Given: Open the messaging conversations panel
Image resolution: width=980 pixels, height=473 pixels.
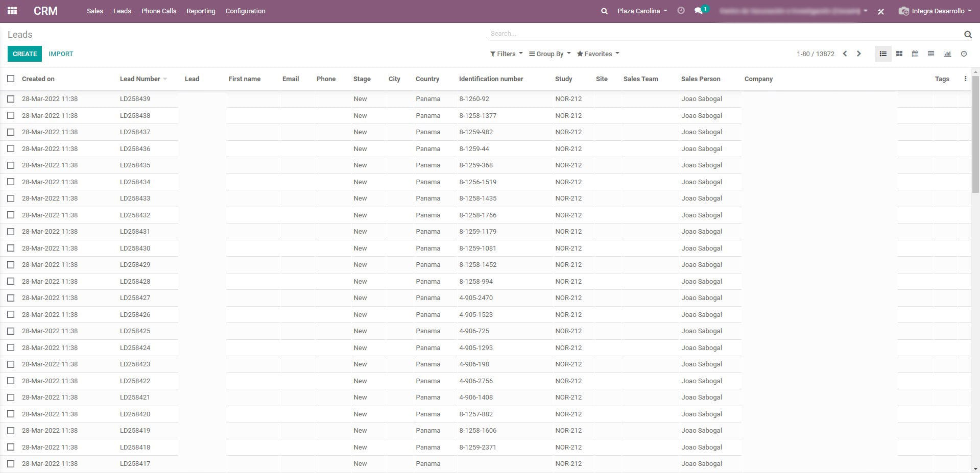Looking at the screenshot, I should click(x=698, y=11).
